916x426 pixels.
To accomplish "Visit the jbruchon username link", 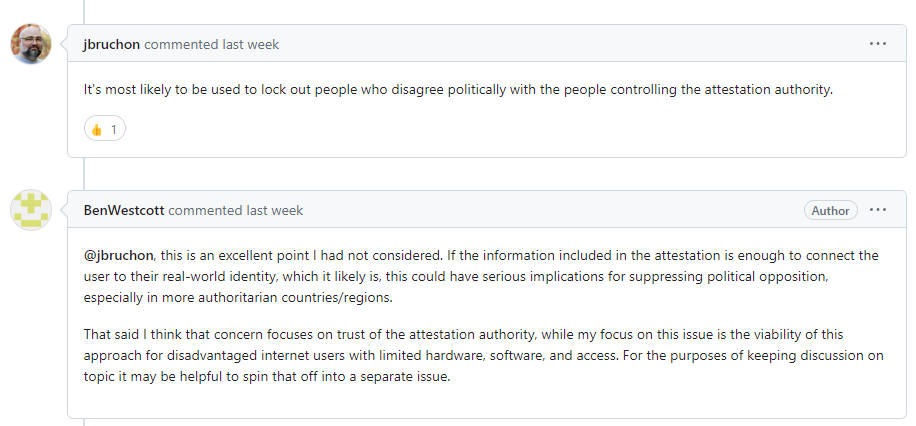I will (x=112, y=44).
